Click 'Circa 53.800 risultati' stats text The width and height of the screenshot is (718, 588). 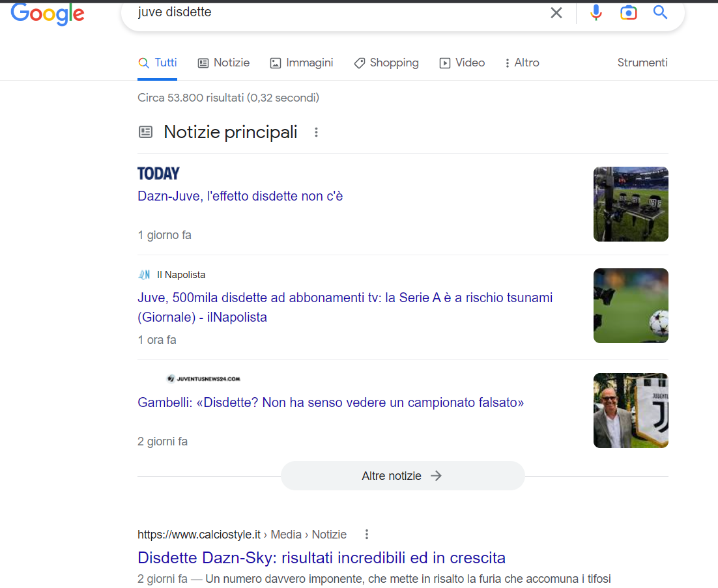click(x=229, y=98)
